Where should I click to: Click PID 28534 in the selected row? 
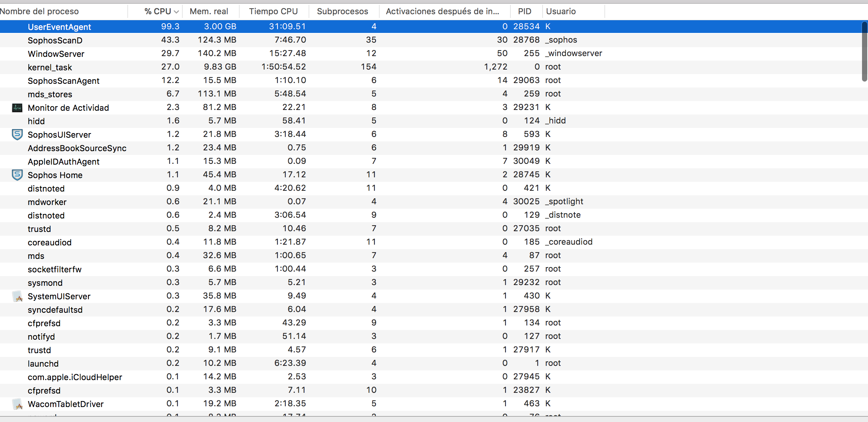pos(526,27)
